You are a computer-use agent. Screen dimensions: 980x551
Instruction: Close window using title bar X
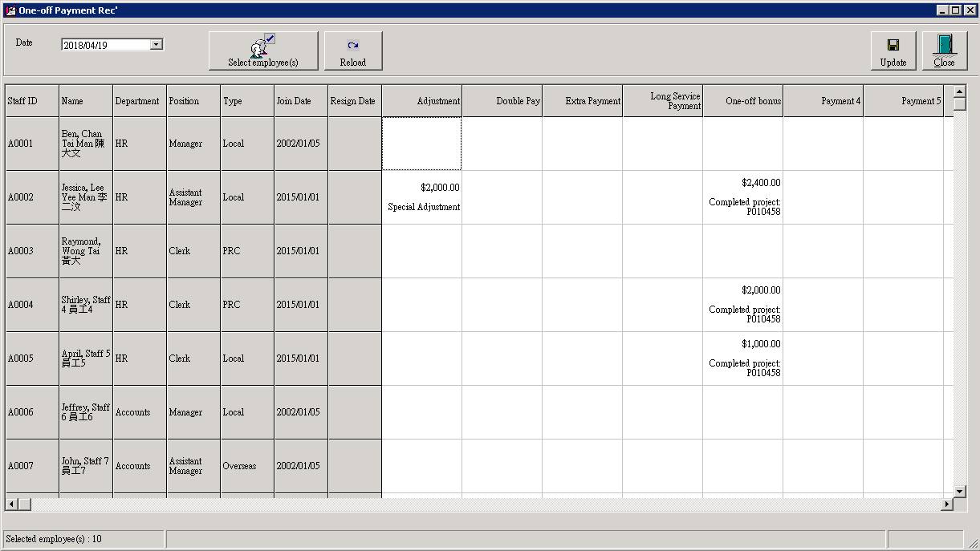[969, 10]
